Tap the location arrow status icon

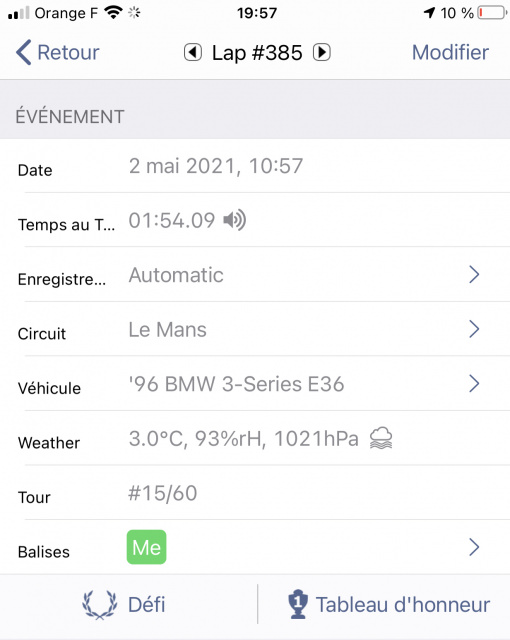click(429, 13)
